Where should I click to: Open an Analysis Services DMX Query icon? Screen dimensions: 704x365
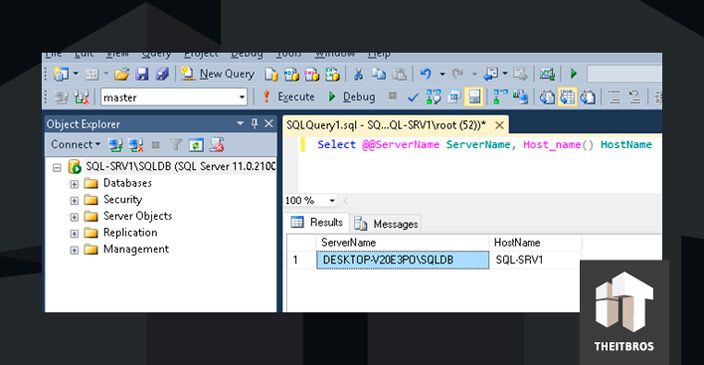[312, 74]
